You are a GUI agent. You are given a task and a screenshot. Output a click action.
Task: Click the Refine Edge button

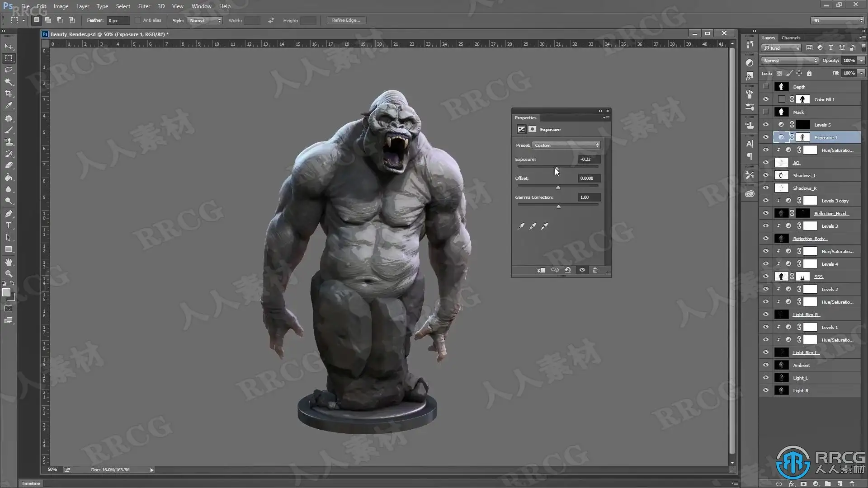[x=346, y=20]
